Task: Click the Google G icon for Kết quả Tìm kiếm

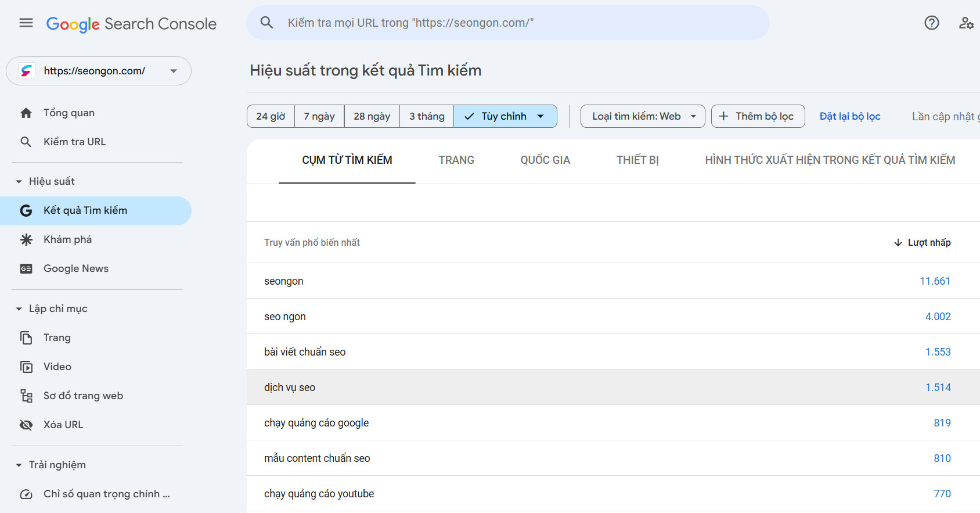Action: [x=26, y=210]
